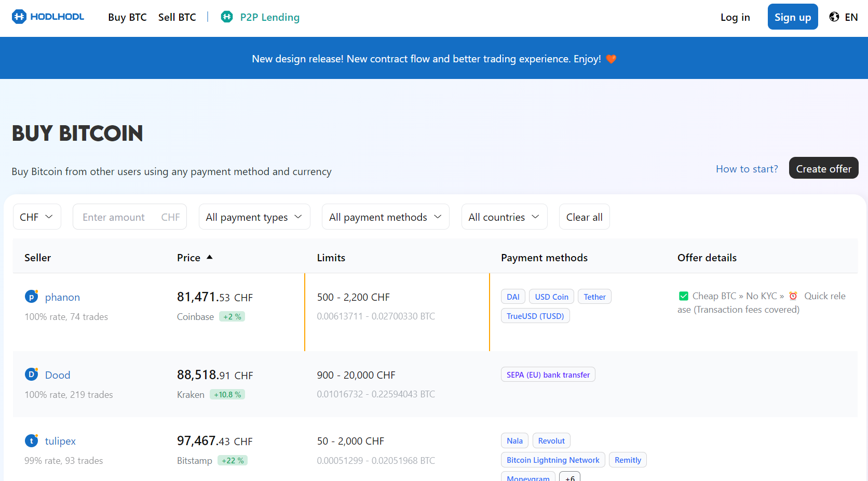This screenshot has width=868, height=481.
Task: Click the Seller column header
Action: coord(37,258)
